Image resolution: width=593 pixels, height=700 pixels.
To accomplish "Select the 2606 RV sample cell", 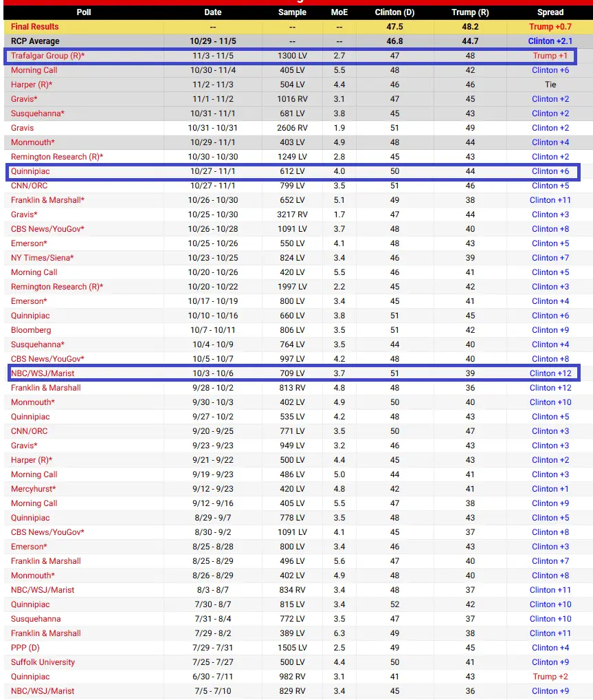I will pyautogui.click(x=292, y=128).
